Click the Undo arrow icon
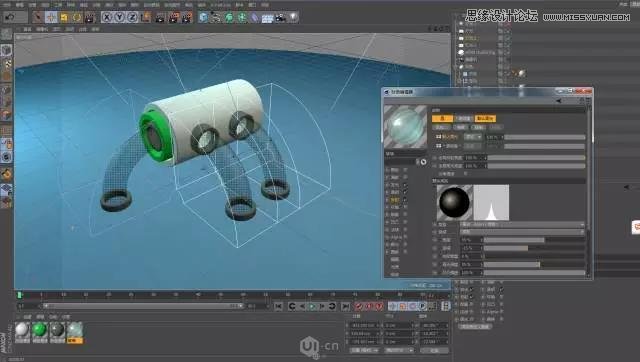Image resolution: width=640 pixels, height=362 pixels. click(x=10, y=17)
